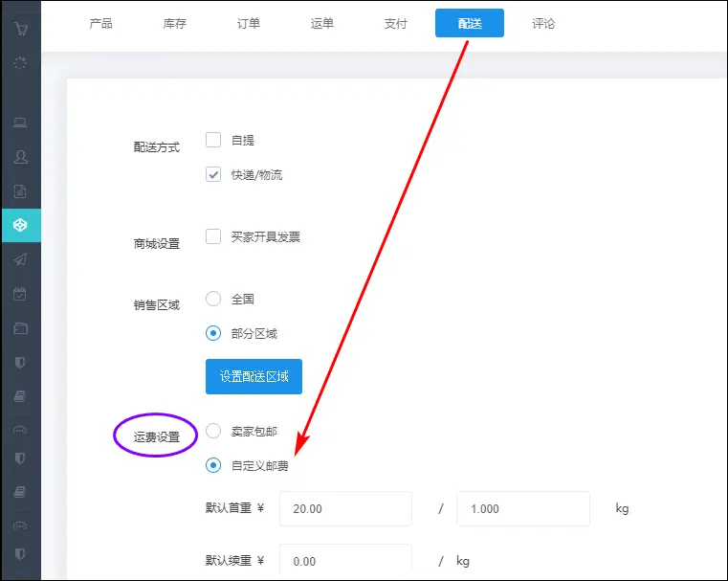The height and width of the screenshot is (581, 728).
Task: Click the shopping cart icon in sidebar
Action: pos(20,29)
